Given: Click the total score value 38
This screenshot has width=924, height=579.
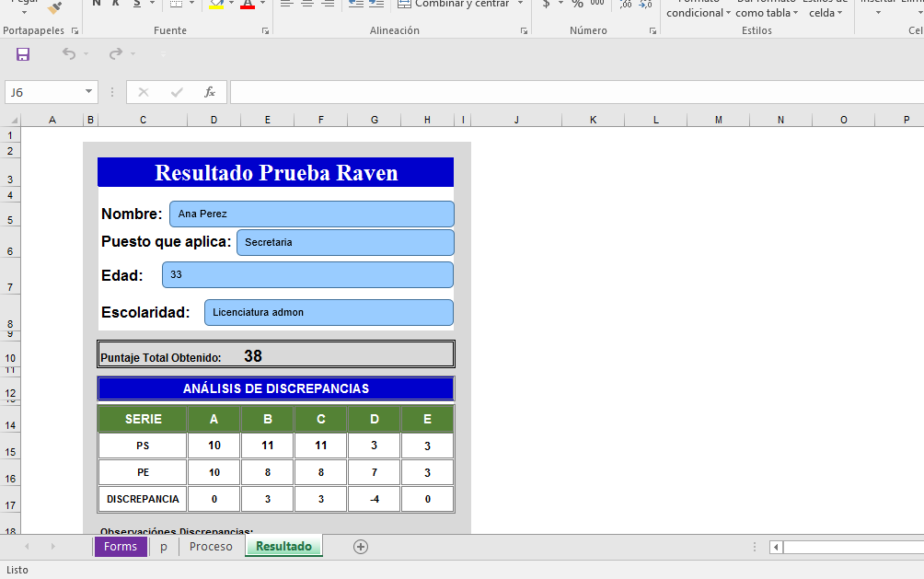Looking at the screenshot, I should (x=253, y=356).
